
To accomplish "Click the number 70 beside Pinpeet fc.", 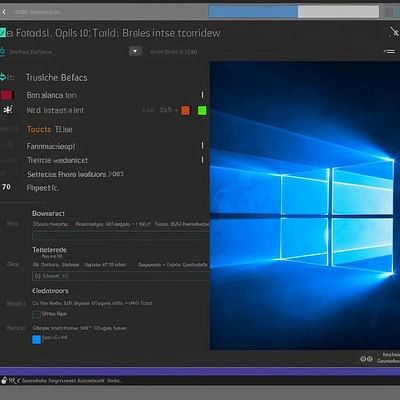I will coord(6,187).
